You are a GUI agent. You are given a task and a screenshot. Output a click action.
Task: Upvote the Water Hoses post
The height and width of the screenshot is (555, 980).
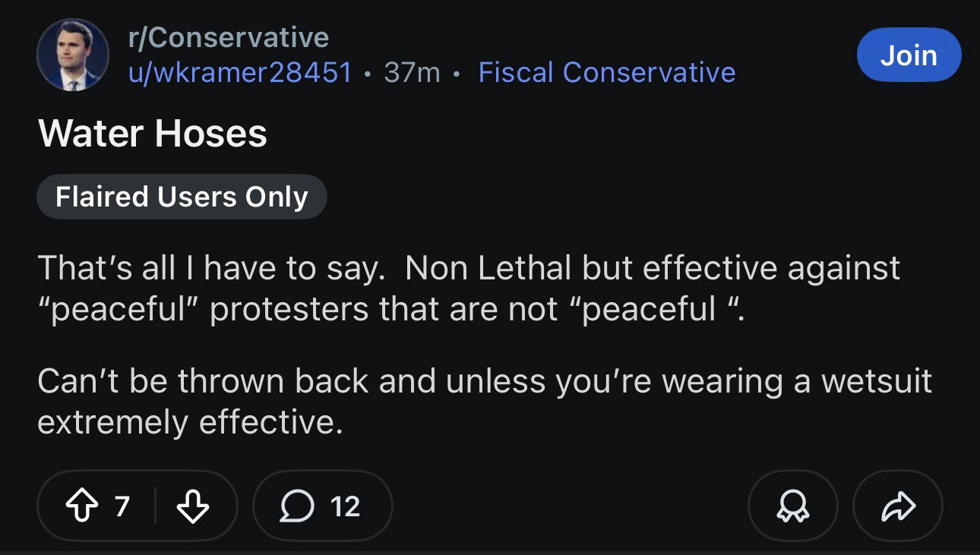click(x=81, y=506)
